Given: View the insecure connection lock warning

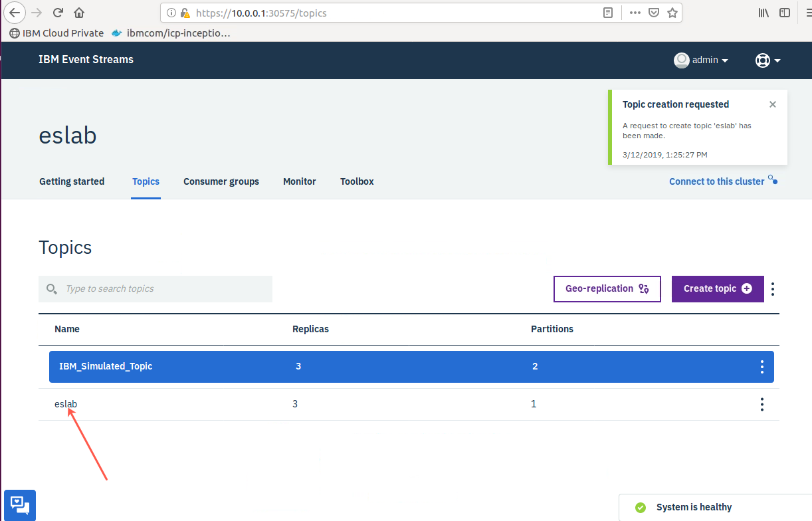Looking at the screenshot, I should coord(185,13).
